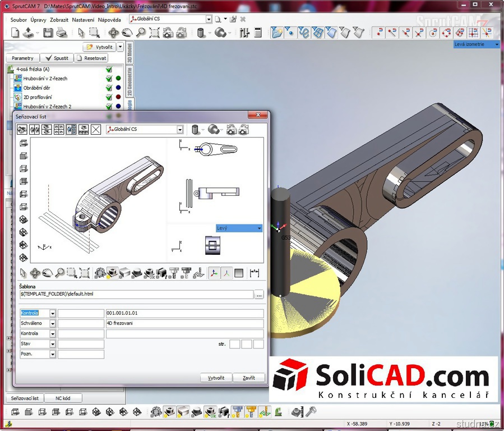Click the red color dot beside 2D profilování

118,97
